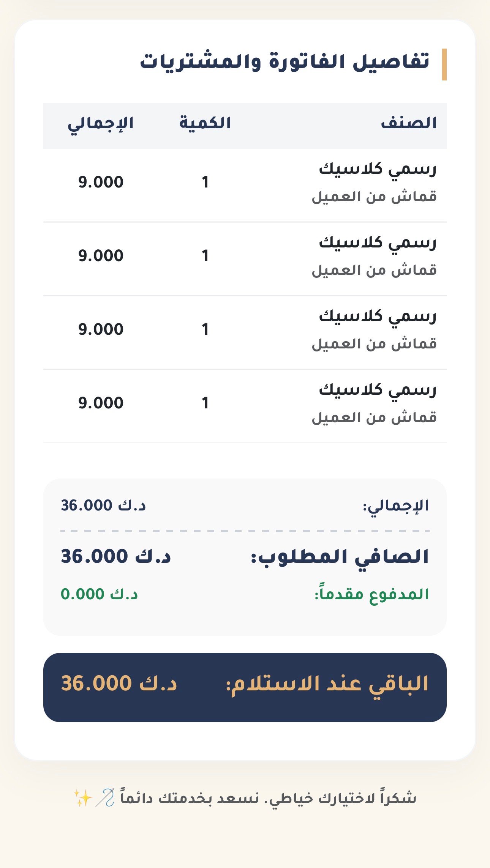This screenshot has width=490, height=868.
Task: Click the sparkles emoji in footer
Action: click(x=82, y=798)
